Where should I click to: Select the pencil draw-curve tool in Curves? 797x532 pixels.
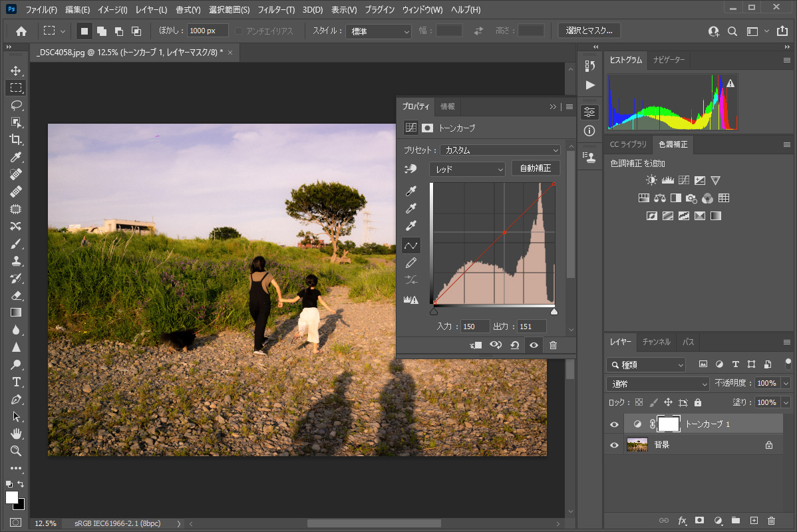pos(411,263)
